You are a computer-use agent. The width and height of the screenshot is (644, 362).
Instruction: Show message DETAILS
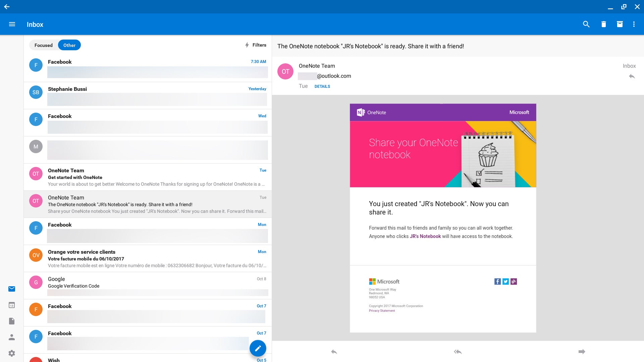pos(322,86)
